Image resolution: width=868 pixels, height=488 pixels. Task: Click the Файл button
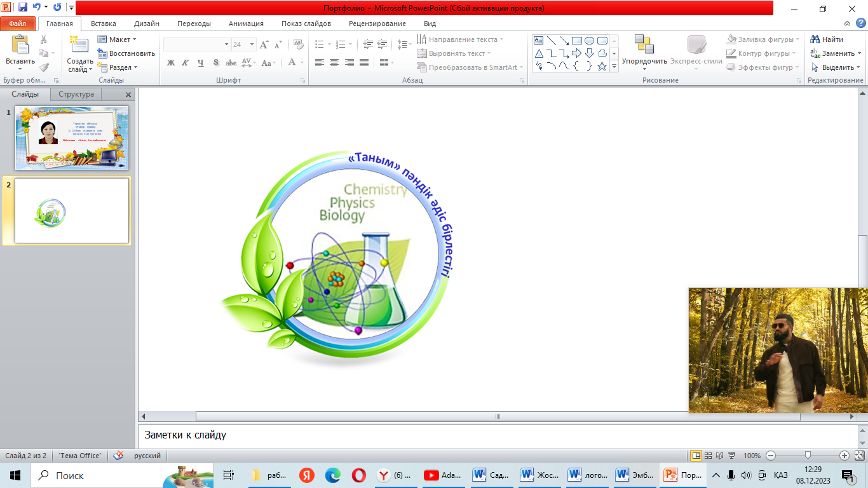tap(17, 24)
